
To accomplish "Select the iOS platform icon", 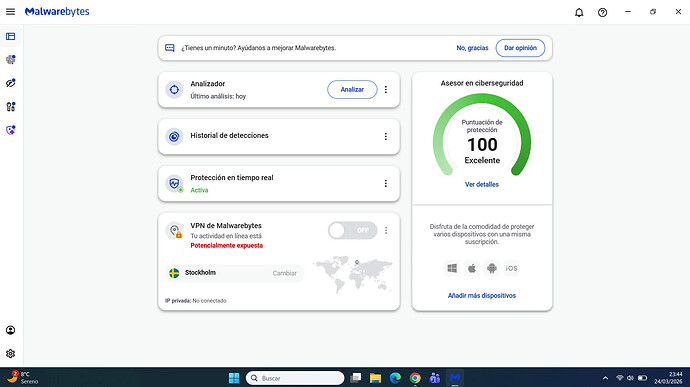I will point(511,268).
